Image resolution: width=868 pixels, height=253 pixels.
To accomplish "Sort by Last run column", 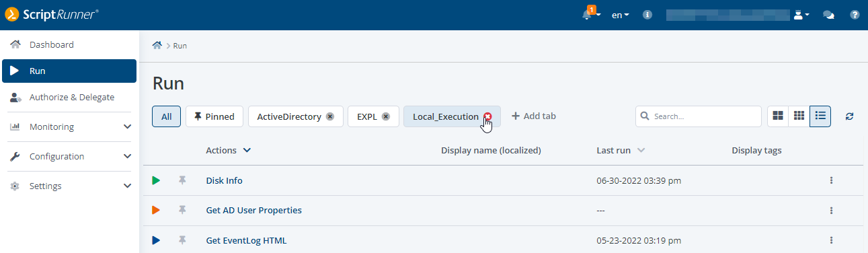I will (x=621, y=150).
